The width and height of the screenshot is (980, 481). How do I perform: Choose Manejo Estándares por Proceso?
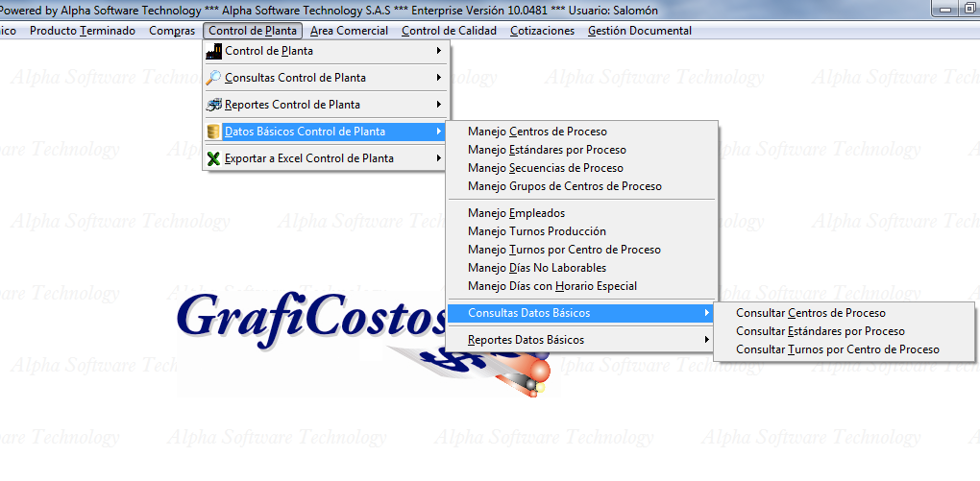point(547,150)
